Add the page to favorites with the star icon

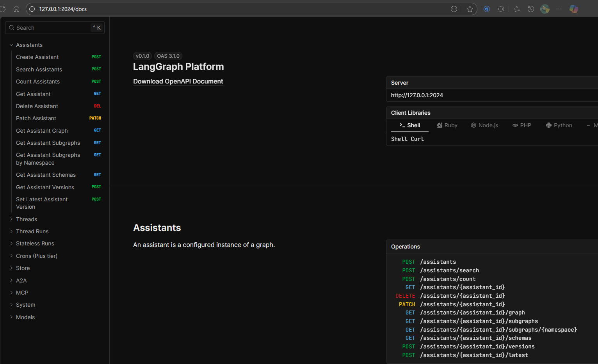(470, 9)
